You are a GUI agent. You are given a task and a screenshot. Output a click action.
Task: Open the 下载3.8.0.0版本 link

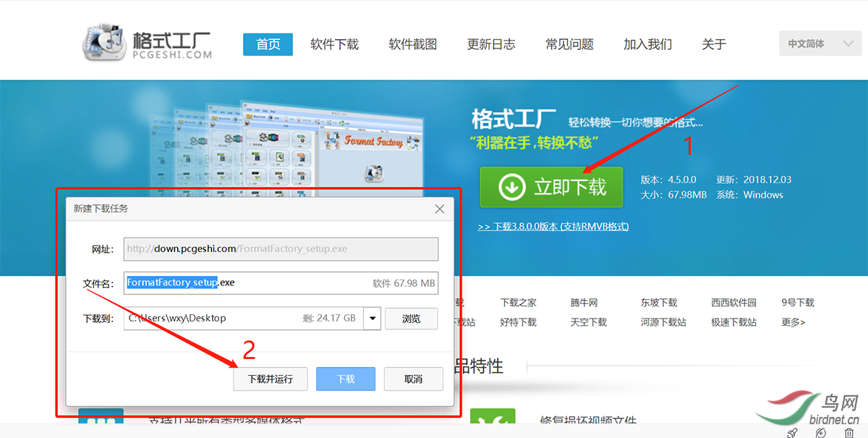553,227
